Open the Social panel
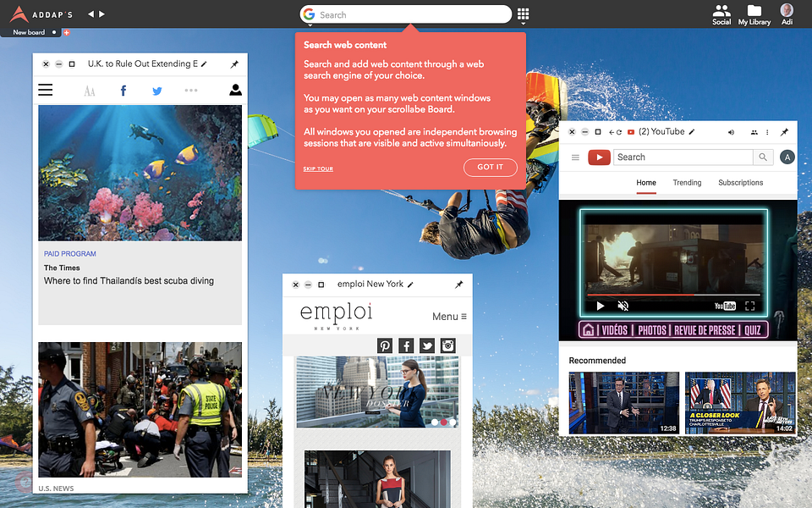 (721, 14)
